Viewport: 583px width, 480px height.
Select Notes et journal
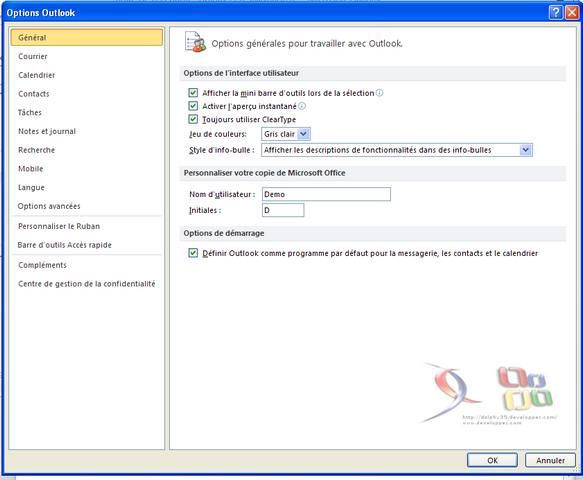coord(87,131)
